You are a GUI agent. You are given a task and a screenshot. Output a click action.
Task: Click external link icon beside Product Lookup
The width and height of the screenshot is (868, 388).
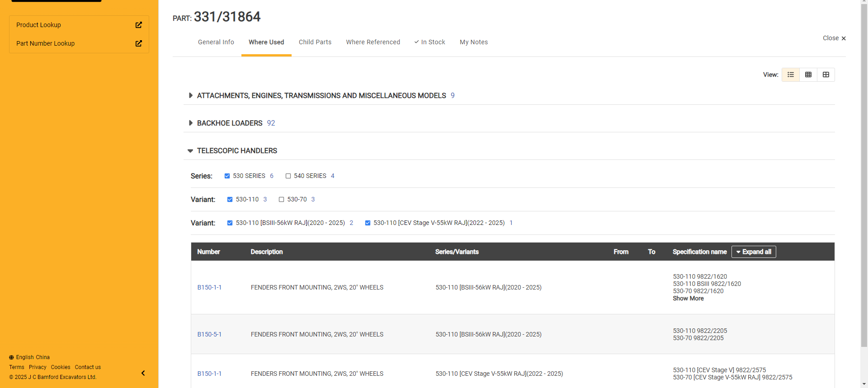(139, 25)
